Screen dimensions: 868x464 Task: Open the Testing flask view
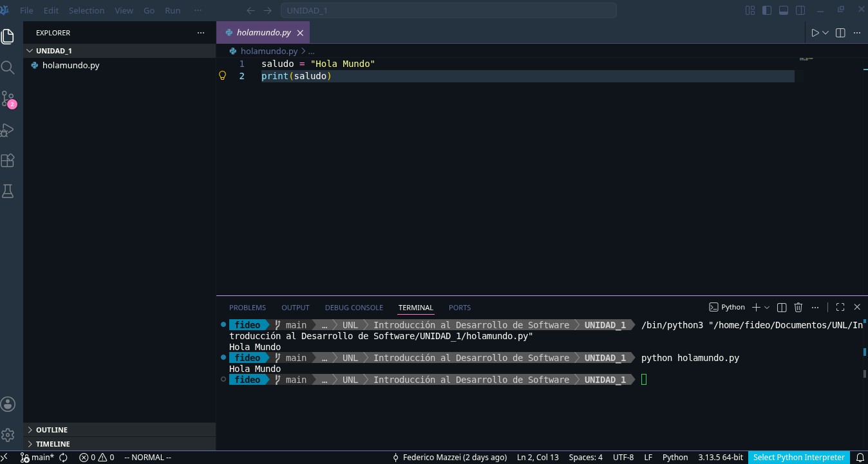click(8, 191)
